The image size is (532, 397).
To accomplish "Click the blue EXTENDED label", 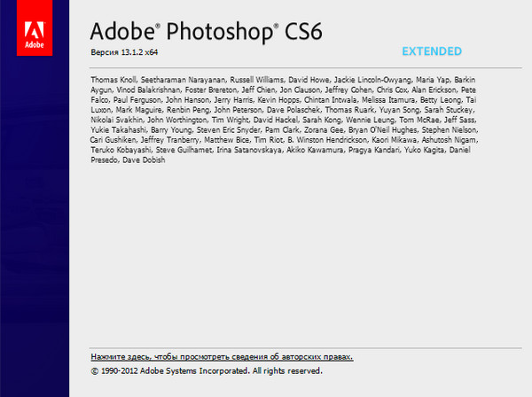I will (430, 50).
